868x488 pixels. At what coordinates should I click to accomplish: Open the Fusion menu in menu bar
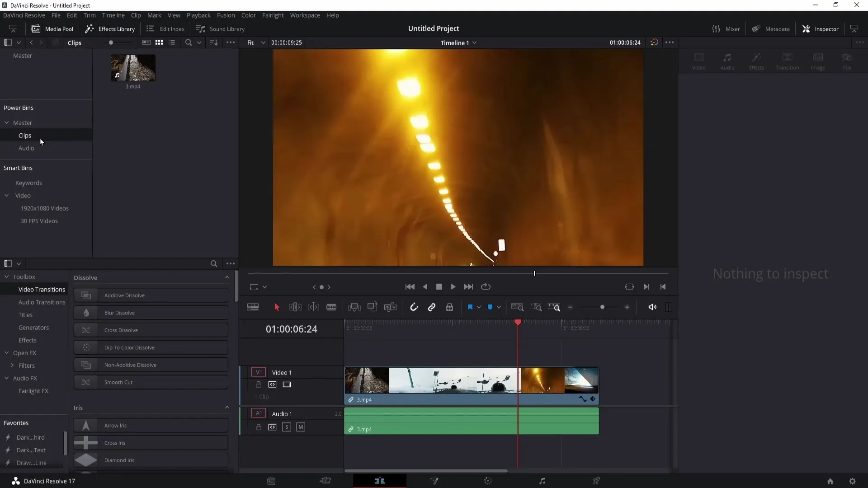pos(226,15)
